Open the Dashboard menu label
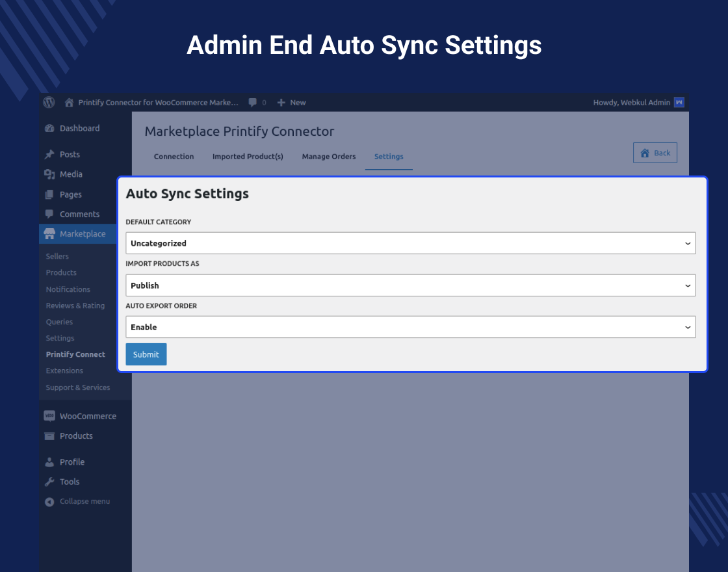Image resolution: width=728 pixels, height=572 pixels. click(x=79, y=129)
